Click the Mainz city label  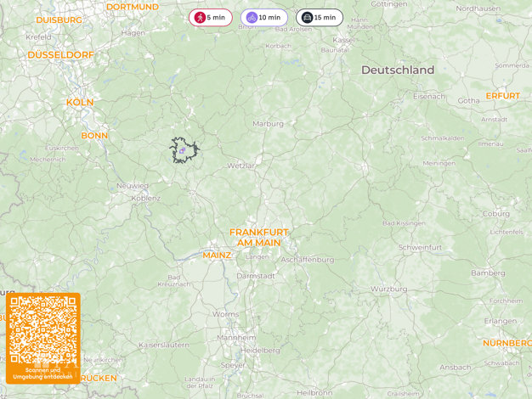tap(217, 256)
